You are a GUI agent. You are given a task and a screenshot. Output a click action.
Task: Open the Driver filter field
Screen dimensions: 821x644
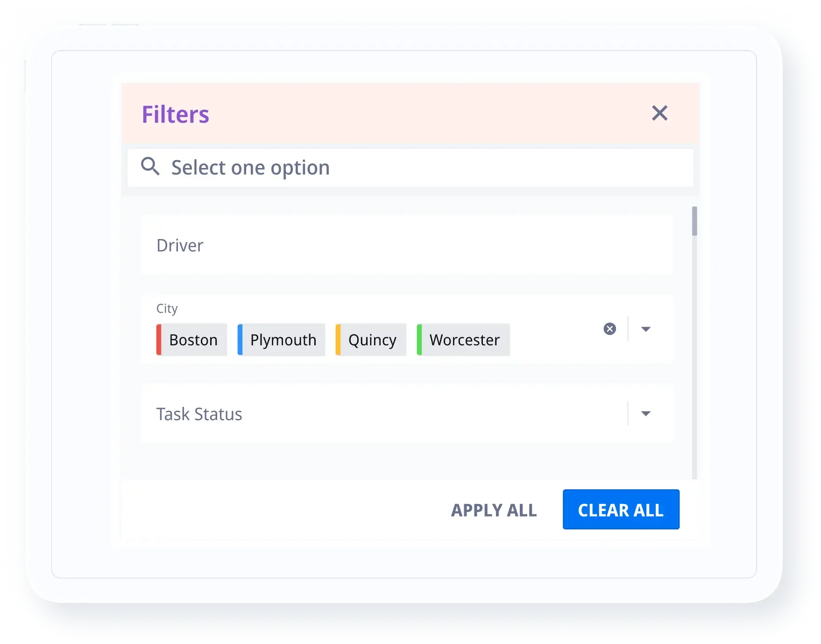pos(406,245)
